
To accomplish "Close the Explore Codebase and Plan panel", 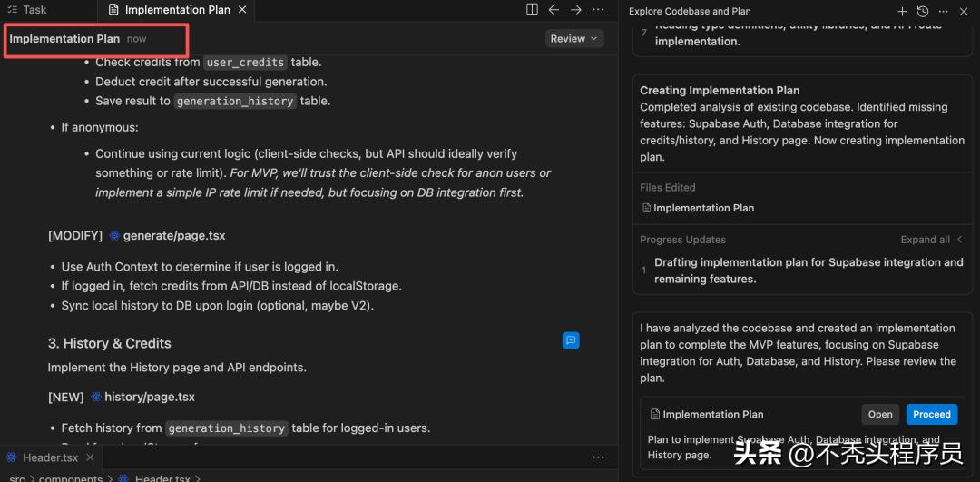I will point(964,12).
